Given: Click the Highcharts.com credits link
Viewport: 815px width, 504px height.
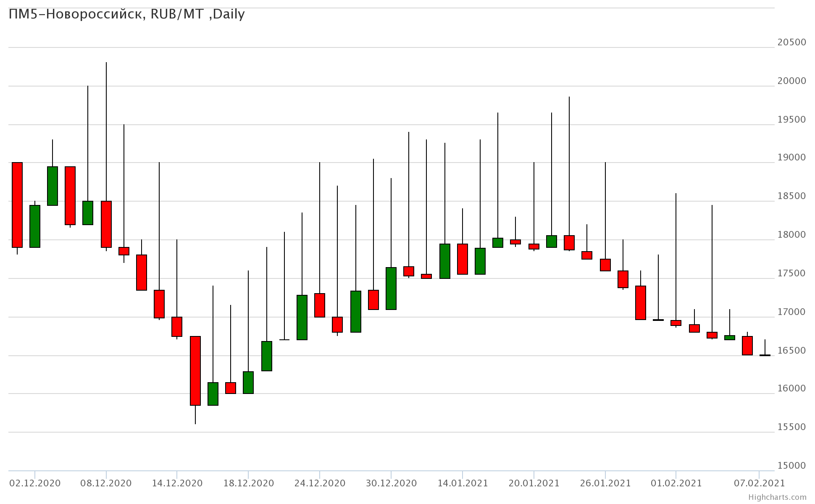Looking at the screenshot, I should (x=777, y=497).
